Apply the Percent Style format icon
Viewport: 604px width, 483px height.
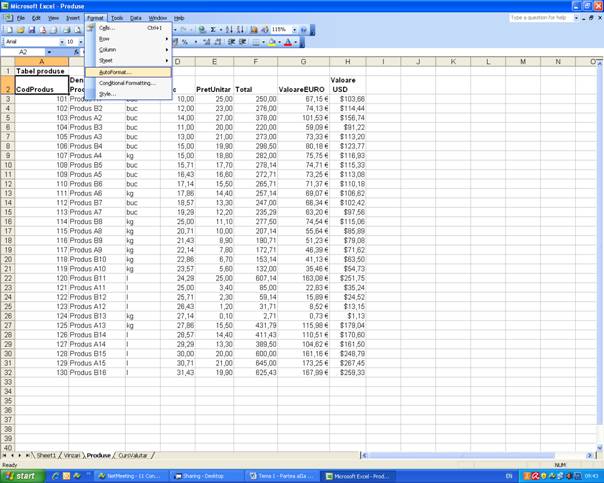pos(186,42)
